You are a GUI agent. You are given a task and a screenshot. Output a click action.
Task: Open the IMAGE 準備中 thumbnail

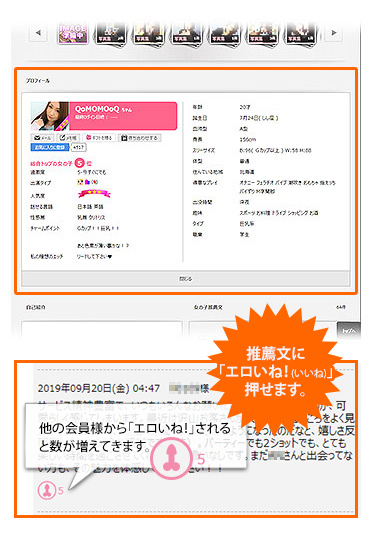(x=73, y=33)
